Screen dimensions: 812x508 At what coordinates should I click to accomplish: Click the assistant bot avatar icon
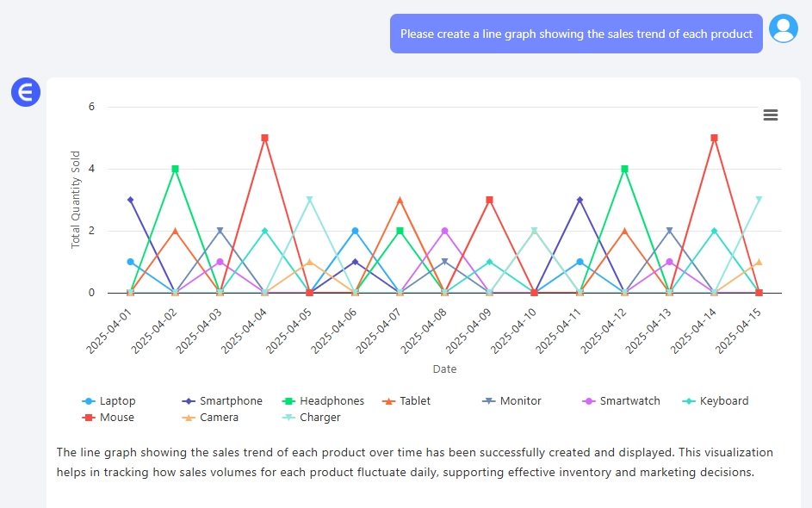point(26,91)
